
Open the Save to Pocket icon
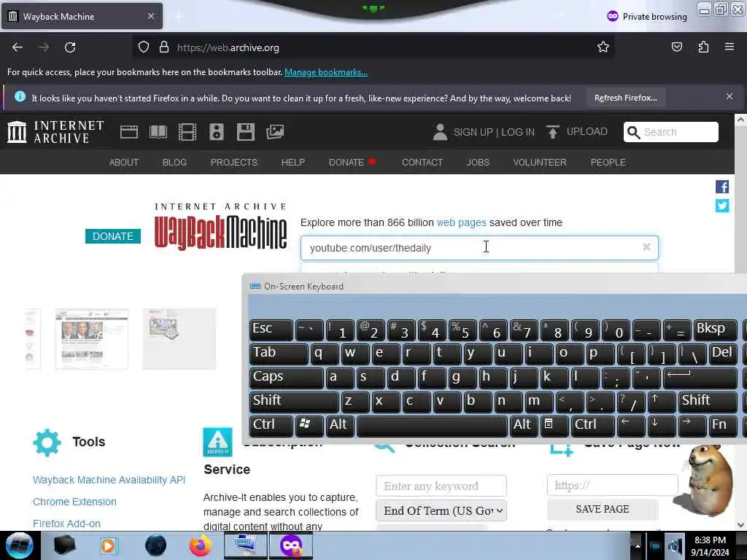click(x=676, y=47)
